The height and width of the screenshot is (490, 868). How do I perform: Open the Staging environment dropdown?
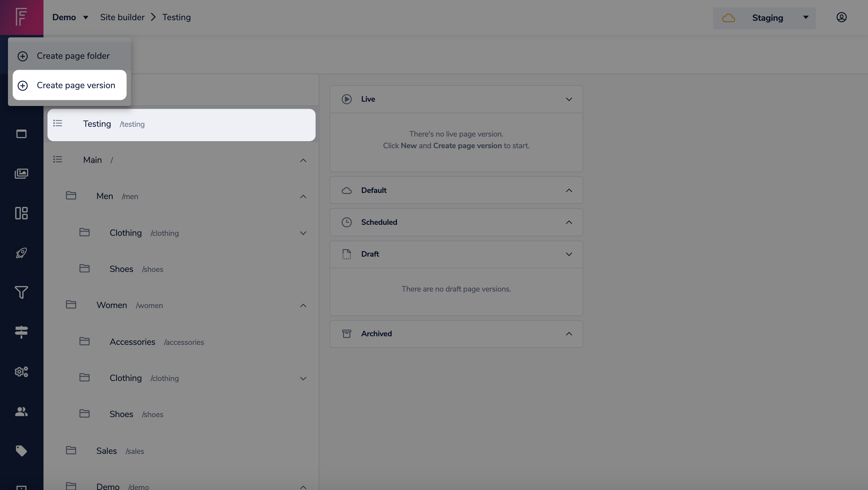pos(764,18)
